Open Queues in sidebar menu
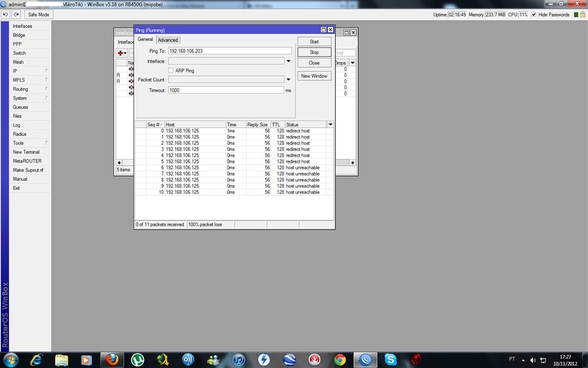 point(21,107)
